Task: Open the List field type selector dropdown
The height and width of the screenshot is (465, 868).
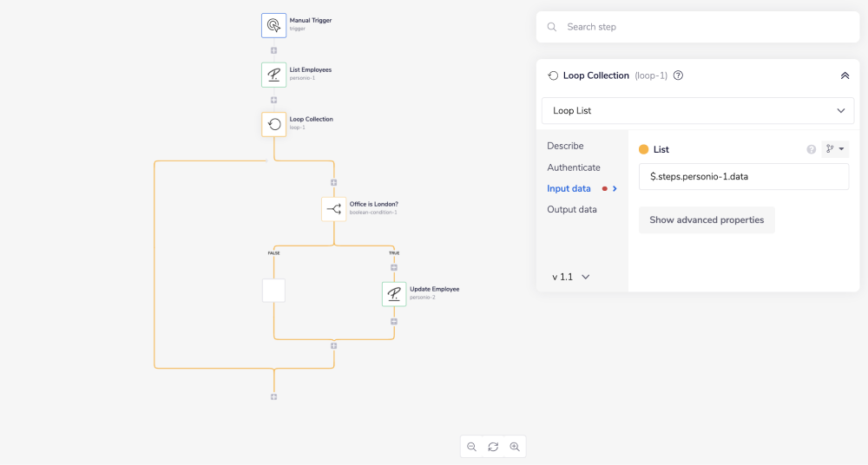Action: (x=835, y=149)
